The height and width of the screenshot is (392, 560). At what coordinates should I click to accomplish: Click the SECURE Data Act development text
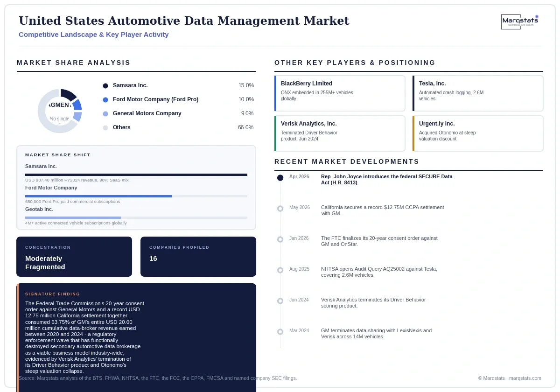point(387,180)
